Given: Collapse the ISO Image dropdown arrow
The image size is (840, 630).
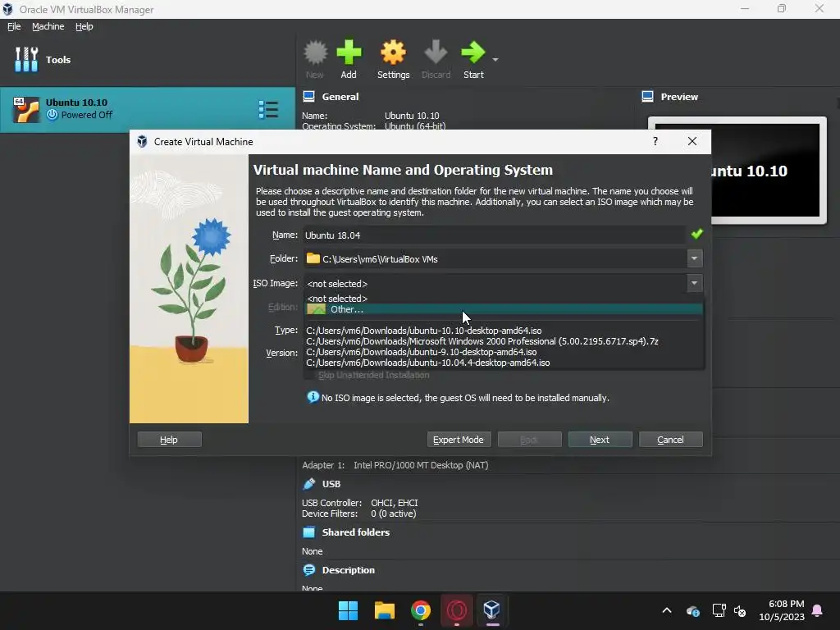Looking at the screenshot, I should click(x=694, y=283).
